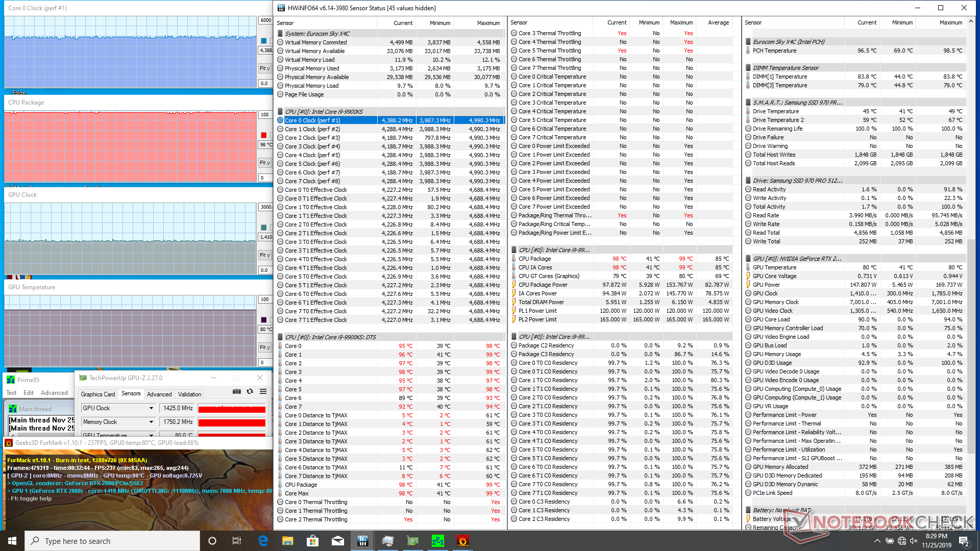980x551 pixels.
Task: Open the notification center icon
Action: (964, 541)
